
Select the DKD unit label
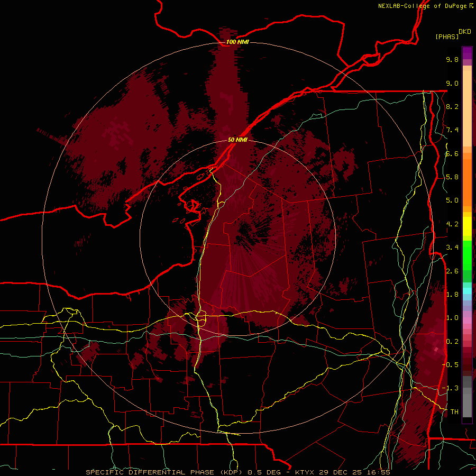click(x=464, y=32)
